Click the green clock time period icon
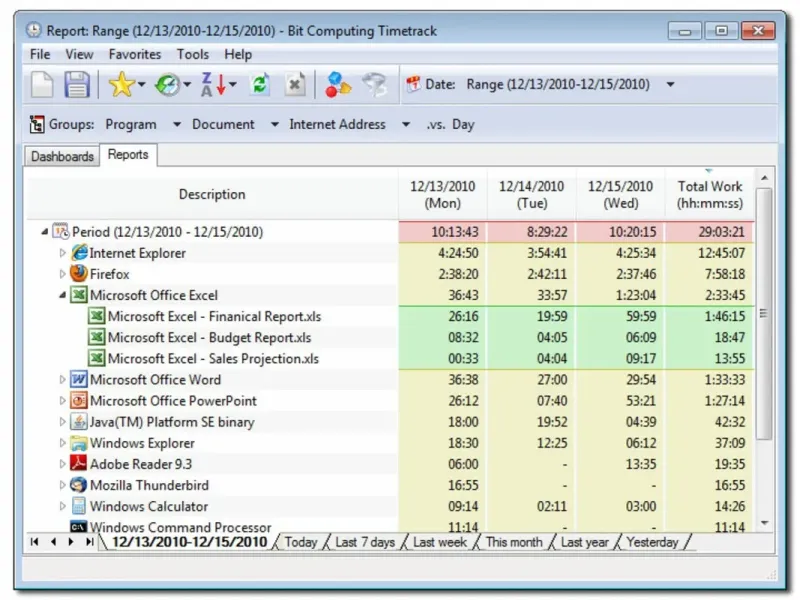 (x=167, y=85)
